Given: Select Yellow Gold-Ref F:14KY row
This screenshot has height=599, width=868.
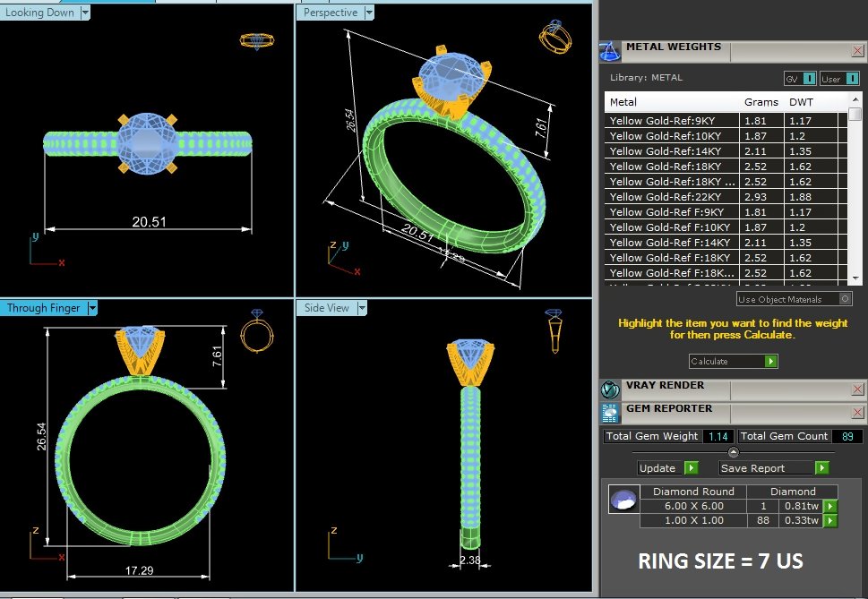Looking at the screenshot, I should (726, 243).
